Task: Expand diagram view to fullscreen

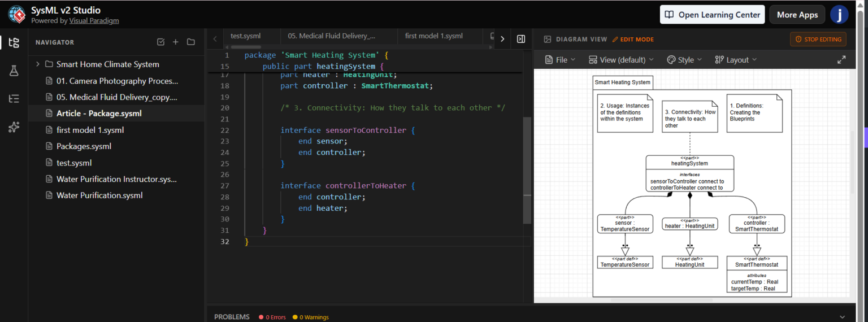Action: (x=841, y=59)
